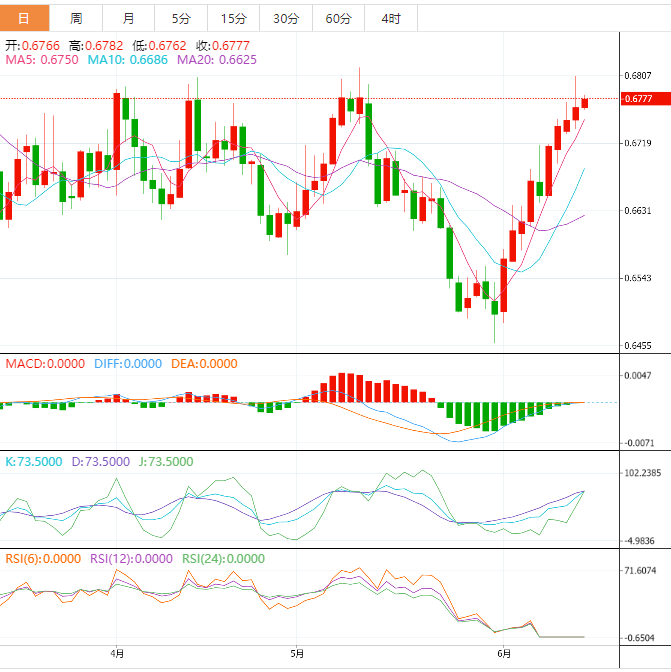671x672 pixels.
Task: Click the KDJ K value label
Action: pyautogui.click(x=34, y=462)
